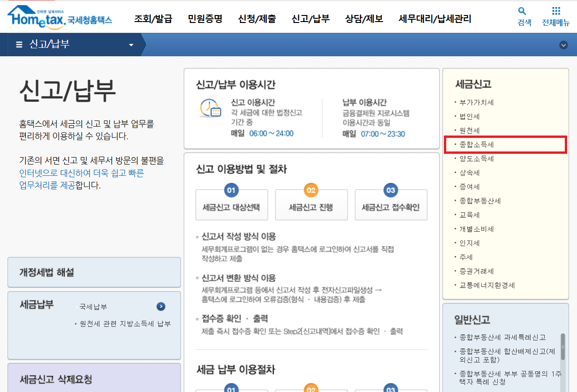Open the 검색 search magnifier icon
Screen dimensions: 577x392
(522, 11)
